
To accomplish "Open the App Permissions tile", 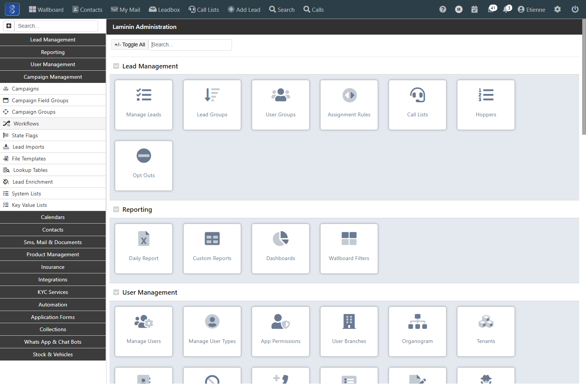I will pyautogui.click(x=281, y=332).
